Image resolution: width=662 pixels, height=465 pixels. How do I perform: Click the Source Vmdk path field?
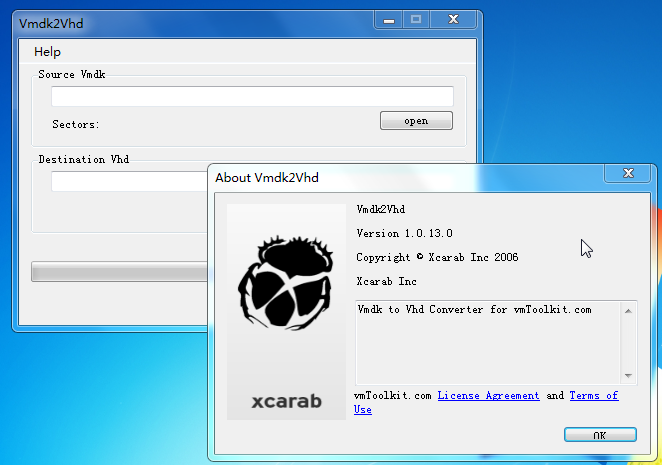tap(252, 96)
